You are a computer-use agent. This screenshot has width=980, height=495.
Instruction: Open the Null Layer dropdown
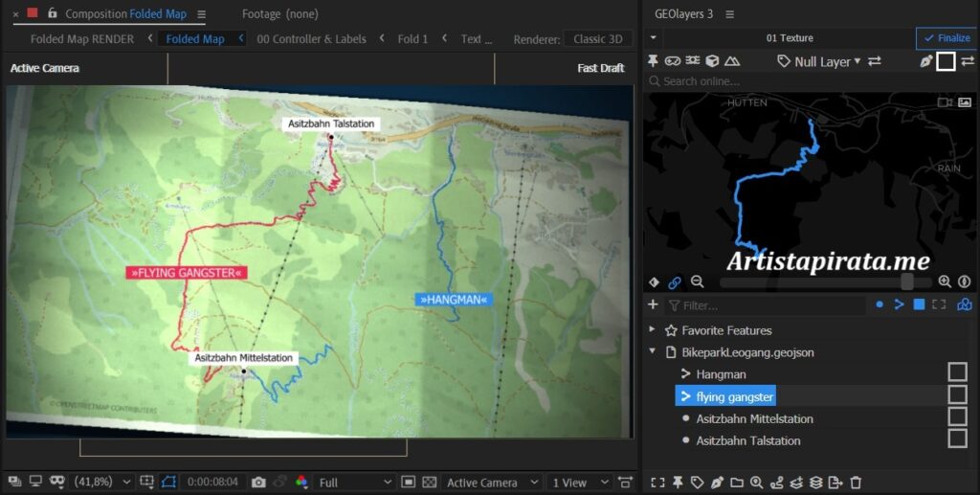click(827, 61)
